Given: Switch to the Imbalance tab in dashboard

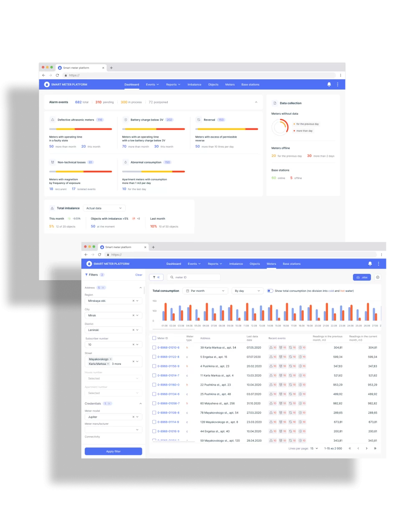Looking at the screenshot, I should (194, 85).
